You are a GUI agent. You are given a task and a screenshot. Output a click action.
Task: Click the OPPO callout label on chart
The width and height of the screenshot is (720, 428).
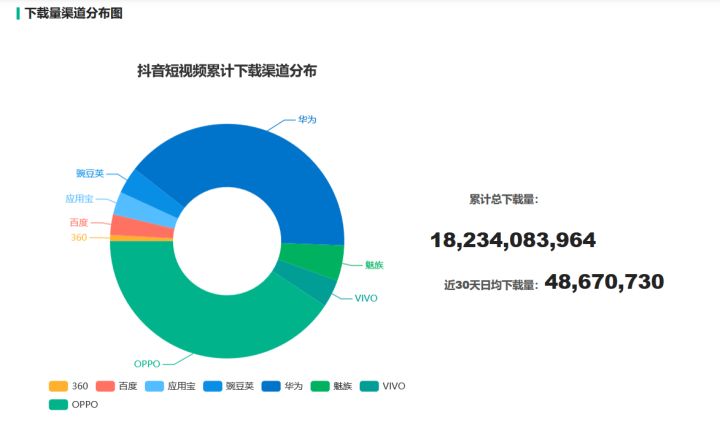pyautogui.click(x=147, y=364)
